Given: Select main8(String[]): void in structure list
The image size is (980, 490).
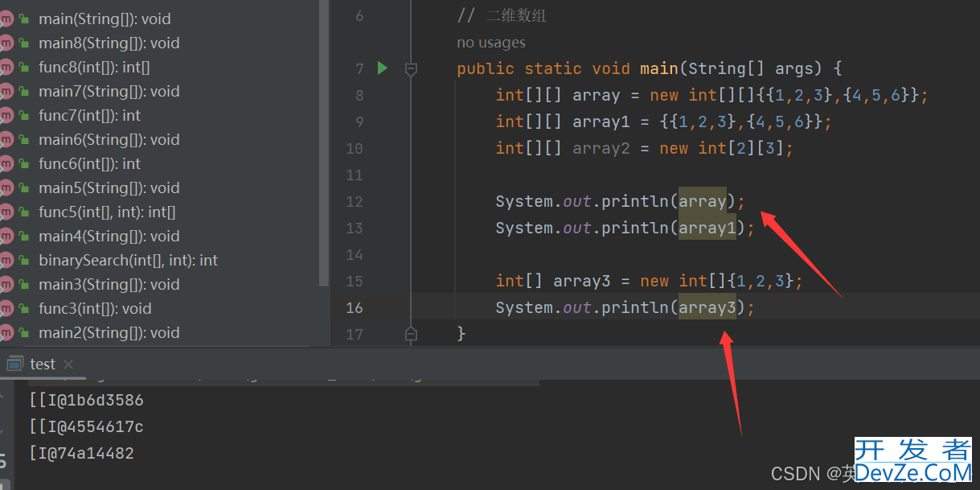Looking at the screenshot, I should coord(109,43).
